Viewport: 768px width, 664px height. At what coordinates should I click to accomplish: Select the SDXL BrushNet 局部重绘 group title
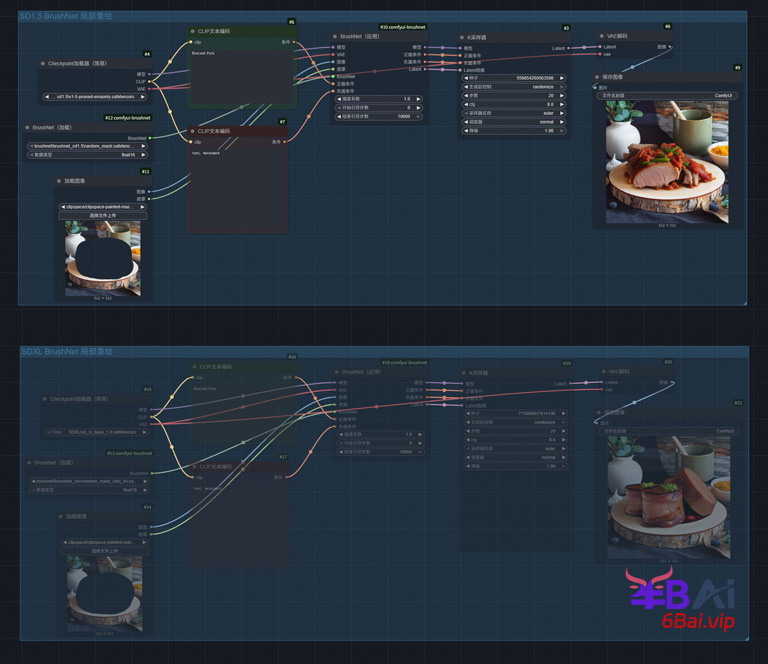66,352
